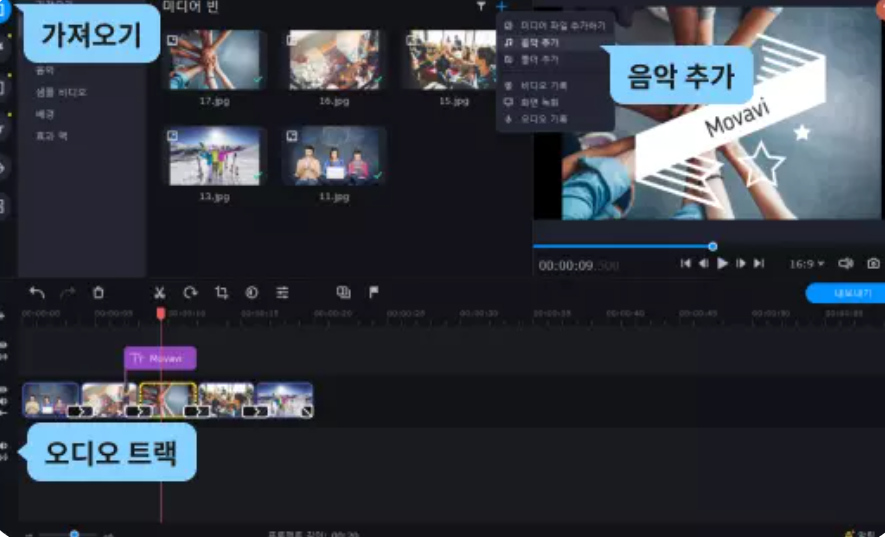Redo the undone action
This screenshot has height=537, width=885.
(x=68, y=292)
